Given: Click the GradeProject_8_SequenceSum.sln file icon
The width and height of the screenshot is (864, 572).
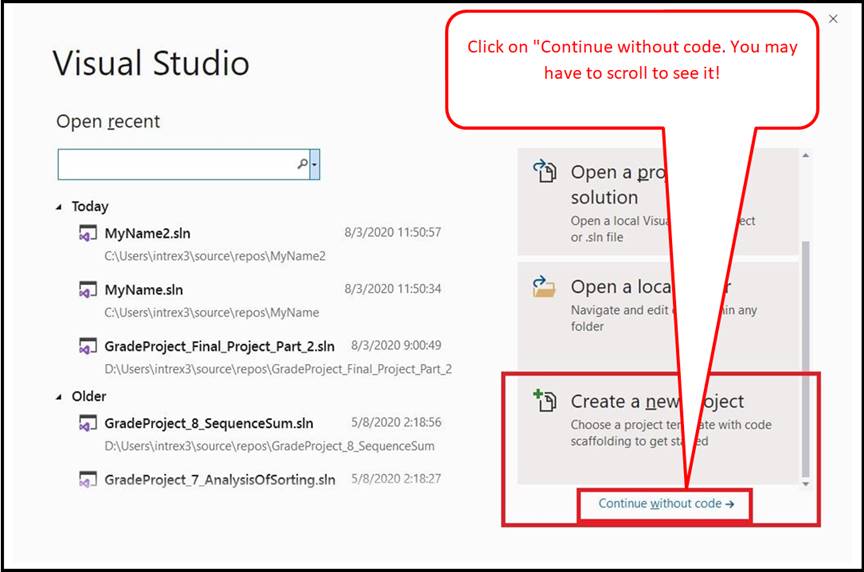Looking at the screenshot, I should 88,423.
